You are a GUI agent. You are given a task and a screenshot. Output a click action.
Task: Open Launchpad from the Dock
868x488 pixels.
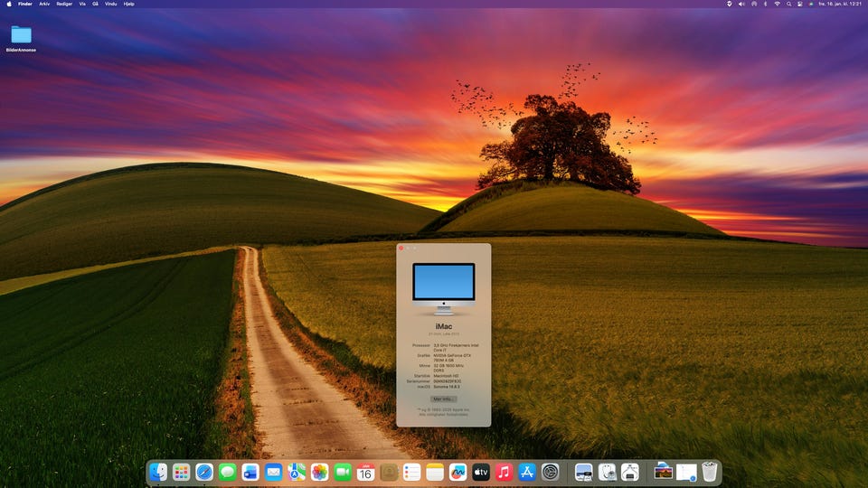[x=181, y=472]
